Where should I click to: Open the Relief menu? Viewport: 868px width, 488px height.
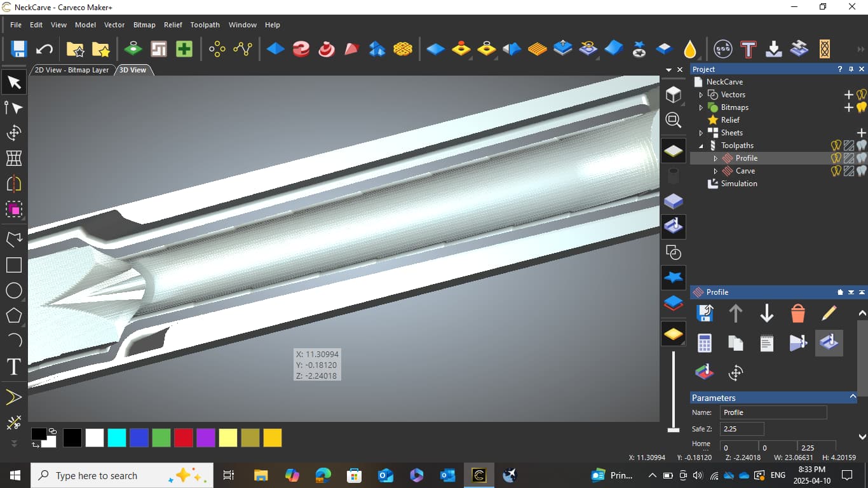point(173,25)
